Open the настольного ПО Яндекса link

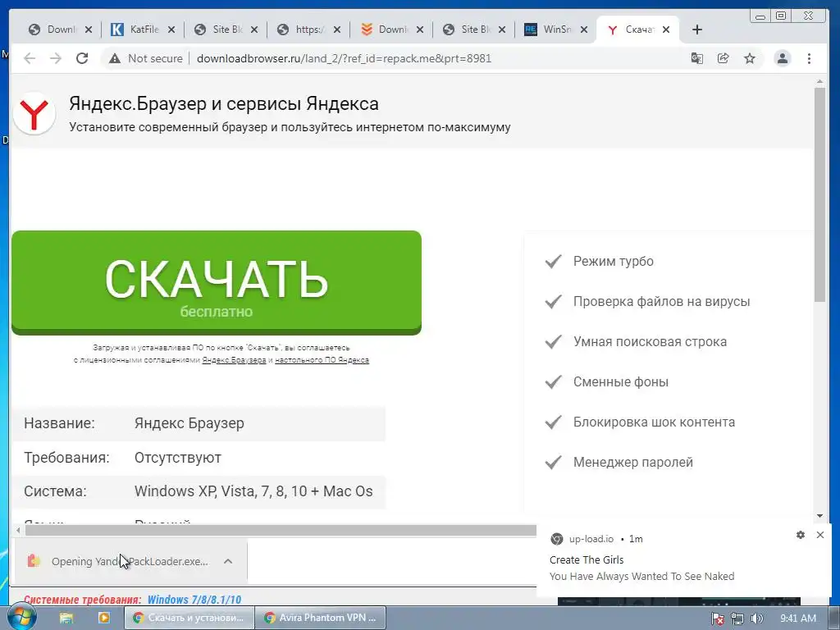[x=322, y=360]
